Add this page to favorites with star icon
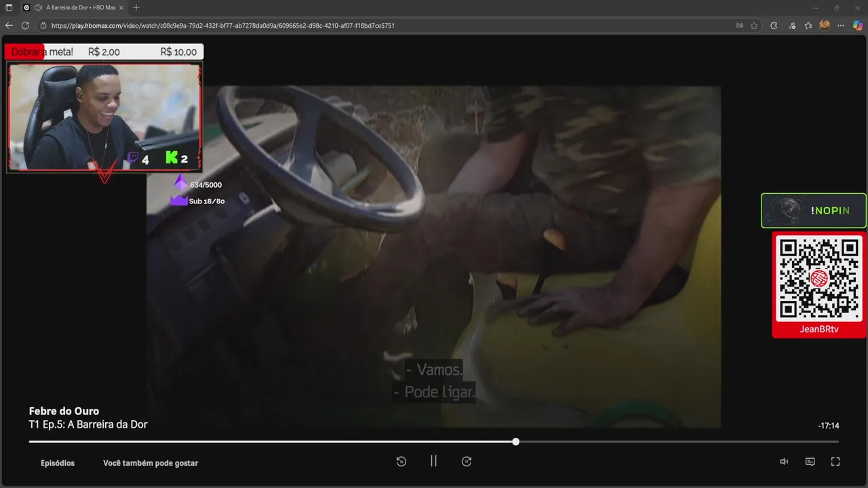 point(754,25)
